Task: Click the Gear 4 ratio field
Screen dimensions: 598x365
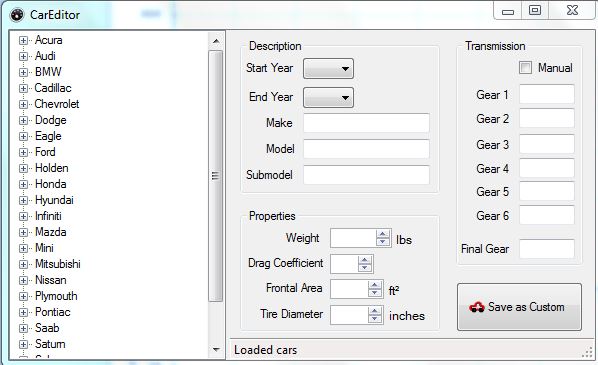Action: tap(547, 168)
